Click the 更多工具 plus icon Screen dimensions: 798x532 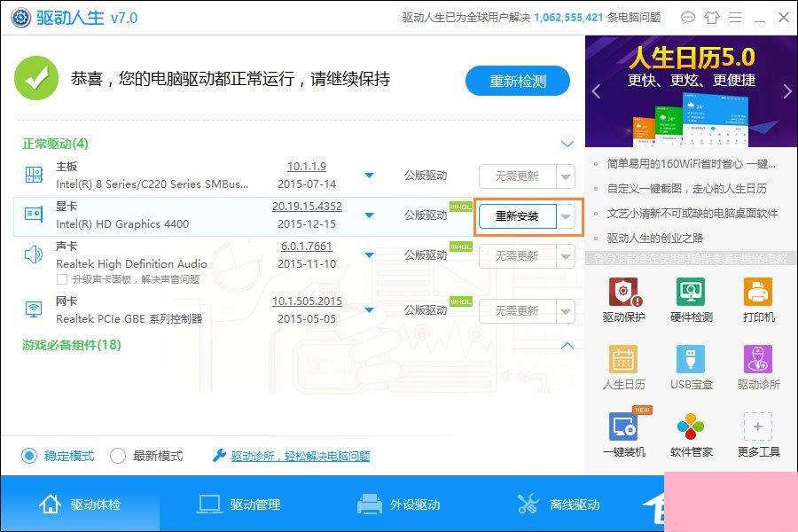(758, 426)
